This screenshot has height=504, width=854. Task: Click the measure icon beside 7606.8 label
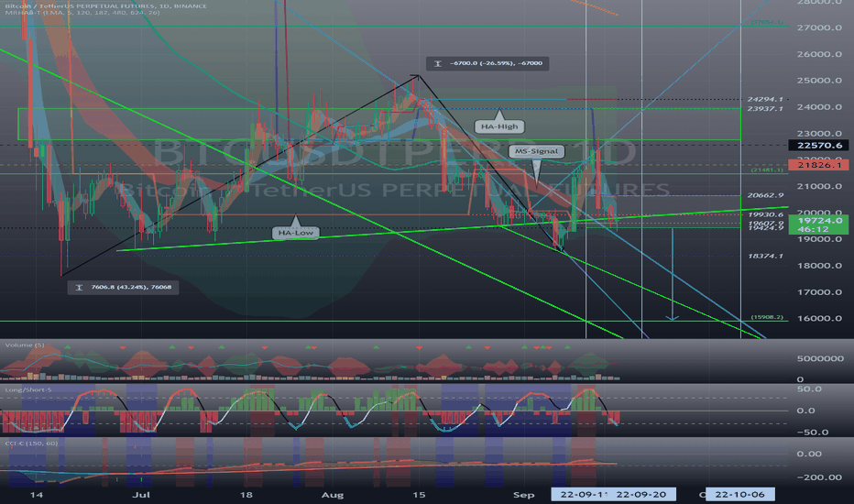(79, 288)
